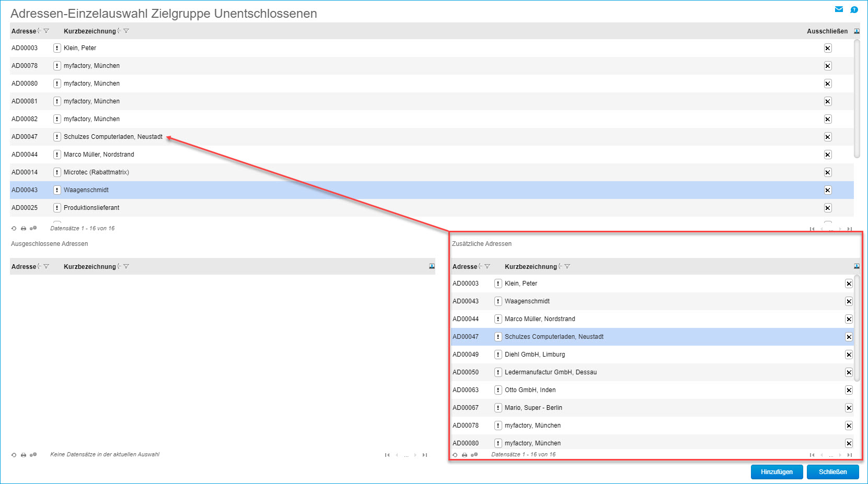Click the Schließen button
Screen dimensions: 868x484
[x=833, y=472]
